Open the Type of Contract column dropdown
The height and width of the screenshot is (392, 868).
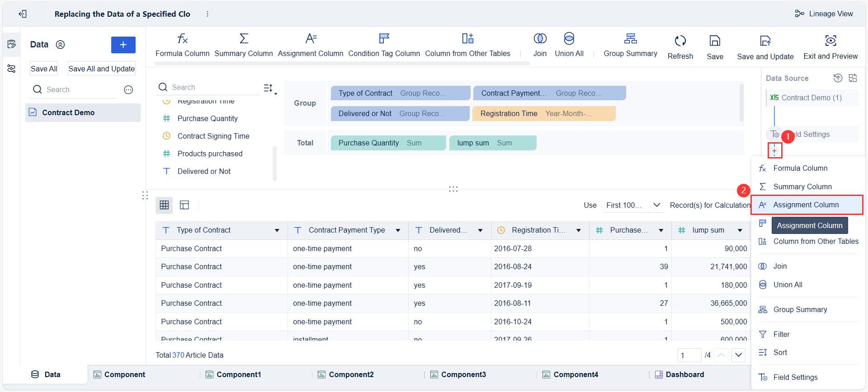pyautogui.click(x=277, y=230)
